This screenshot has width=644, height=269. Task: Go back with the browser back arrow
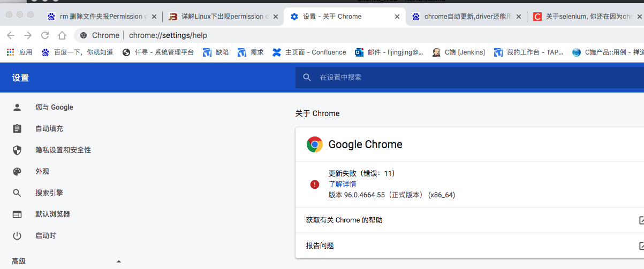click(x=11, y=35)
